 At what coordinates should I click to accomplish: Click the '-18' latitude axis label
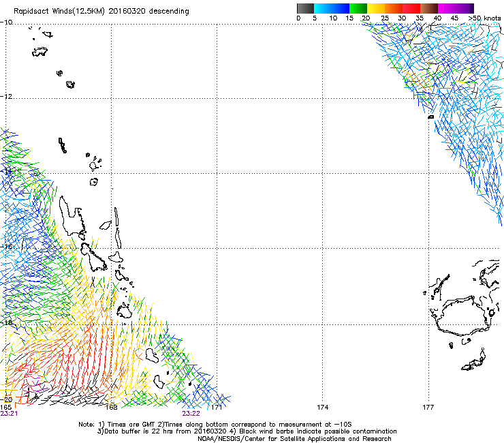tap(6, 322)
